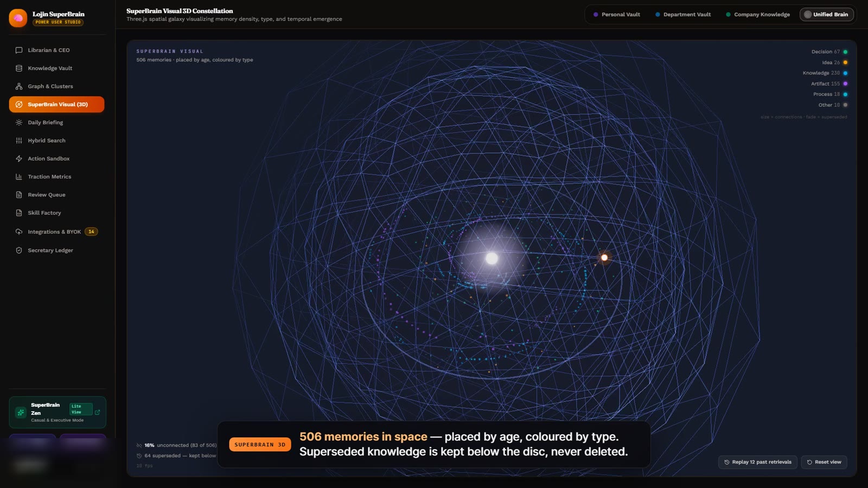Click the green Decision legend dot
Viewport: 868px width, 488px height.
point(845,52)
